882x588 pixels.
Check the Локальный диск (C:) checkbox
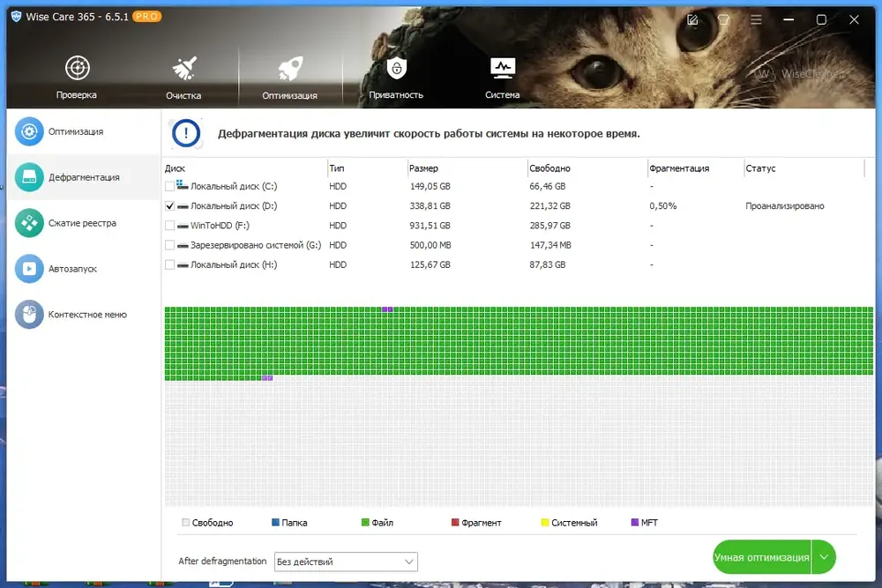click(x=169, y=186)
